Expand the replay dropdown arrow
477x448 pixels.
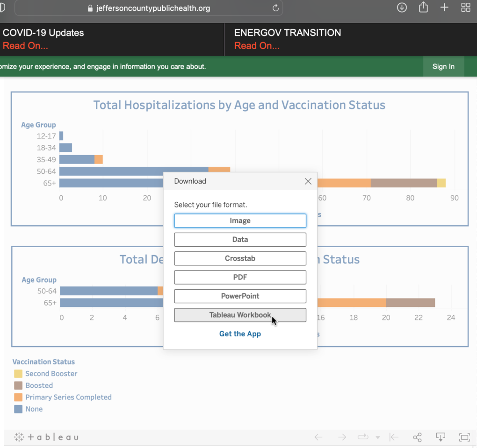click(377, 438)
